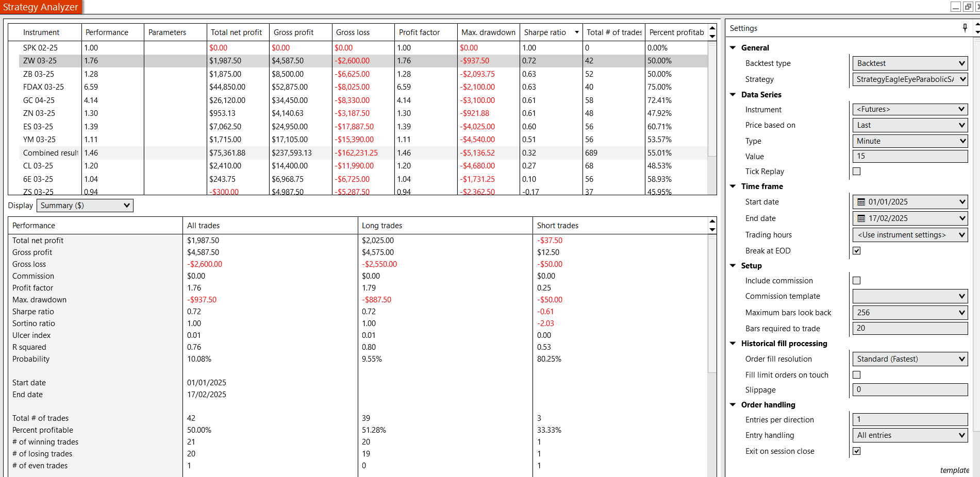Open the Display Summary ($) dropdown
The image size is (980, 477).
85,206
